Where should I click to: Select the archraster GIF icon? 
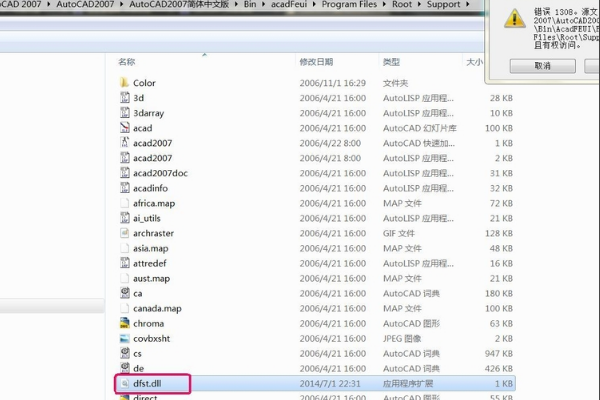[125, 233]
